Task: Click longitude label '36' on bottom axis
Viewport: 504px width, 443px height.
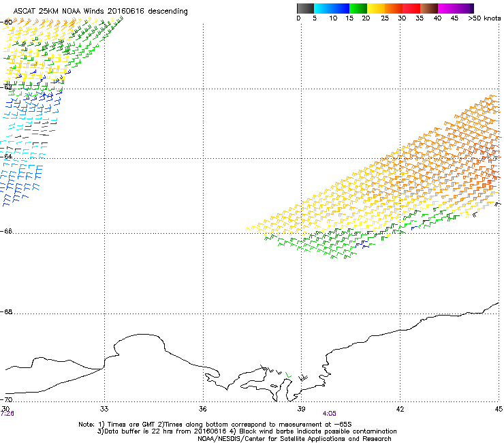Action: (203, 409)
